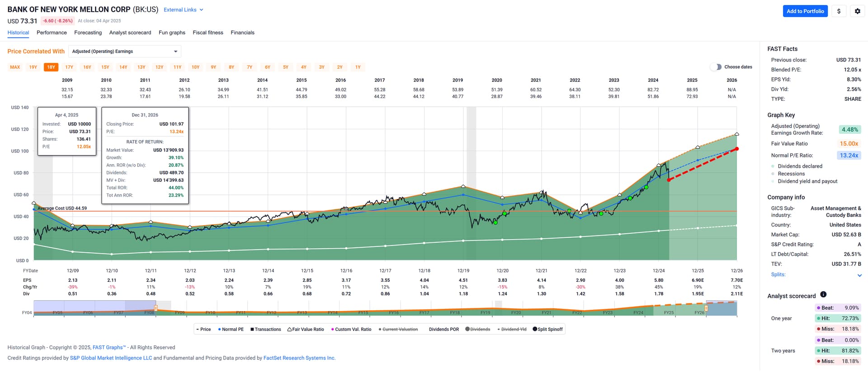The image size is (868, 373).
Task: Click the Two years Hit 81.82% badge
Action: [x=838, y=350]
